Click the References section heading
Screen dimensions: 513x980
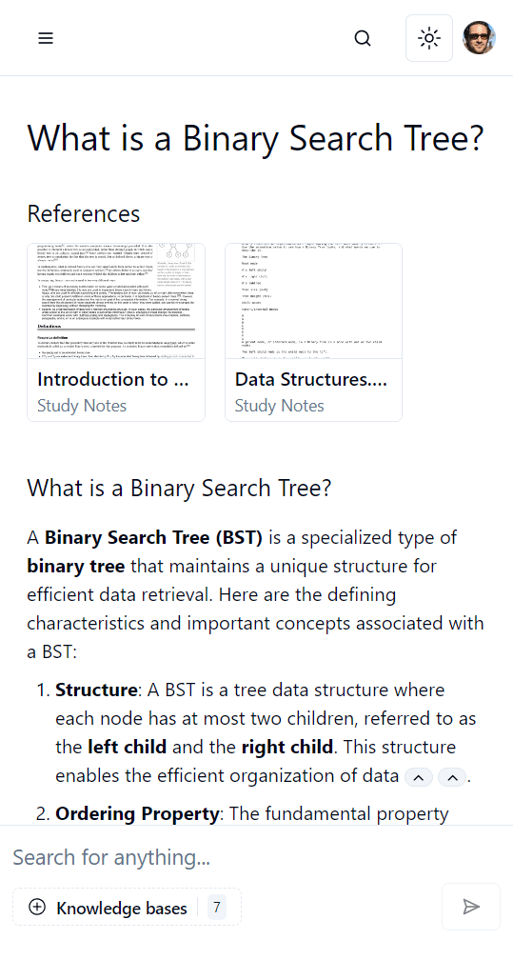pyautogui.click(x=84, y=213)
